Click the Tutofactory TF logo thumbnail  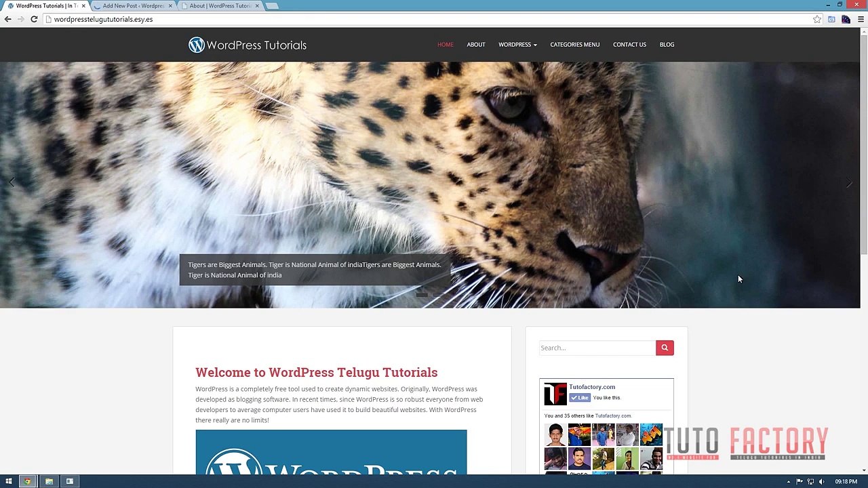[555, 394]
